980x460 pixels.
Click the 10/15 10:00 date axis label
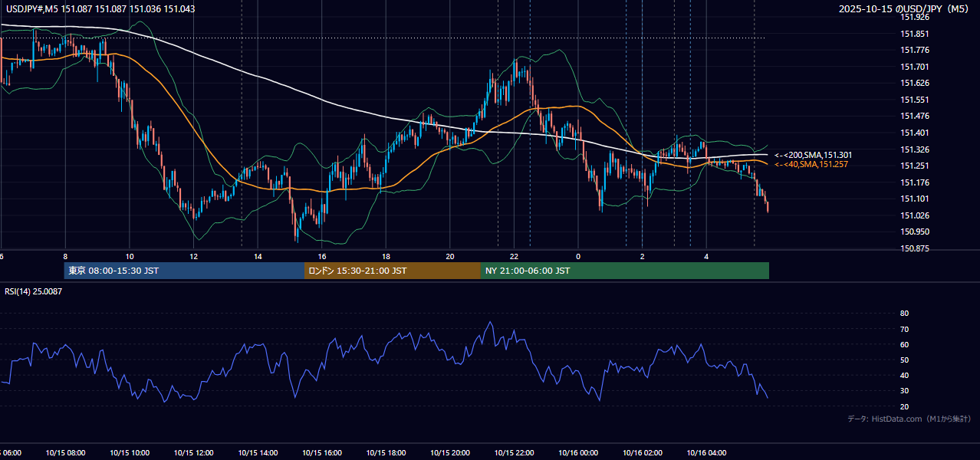click(130, 453)
